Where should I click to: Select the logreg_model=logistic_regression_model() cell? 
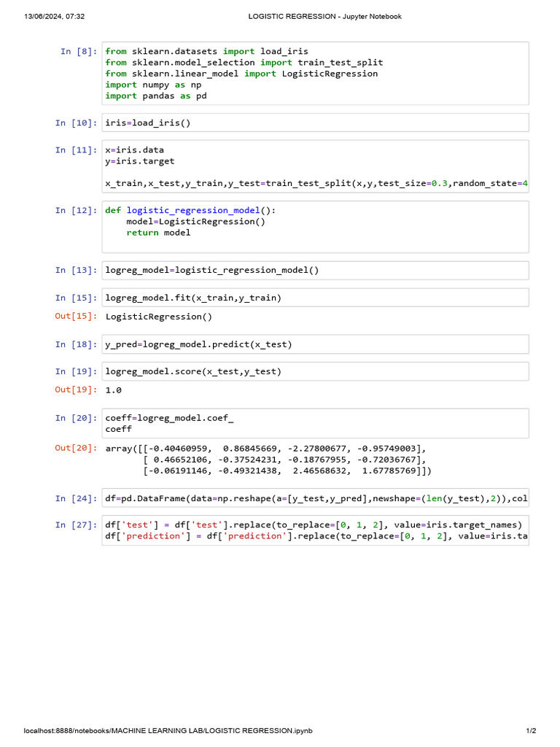click(x=315, y=270)
